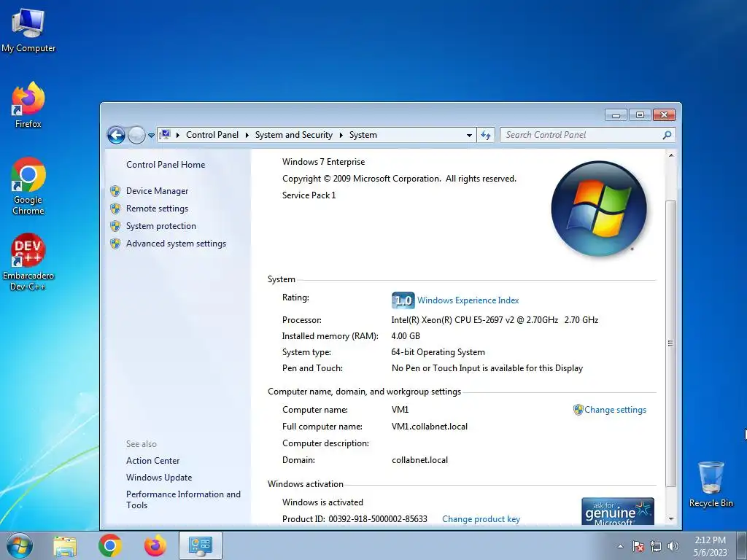Click the Show desktop strip on taskbar
Screen dimensions: 747x560
[742, 545]
